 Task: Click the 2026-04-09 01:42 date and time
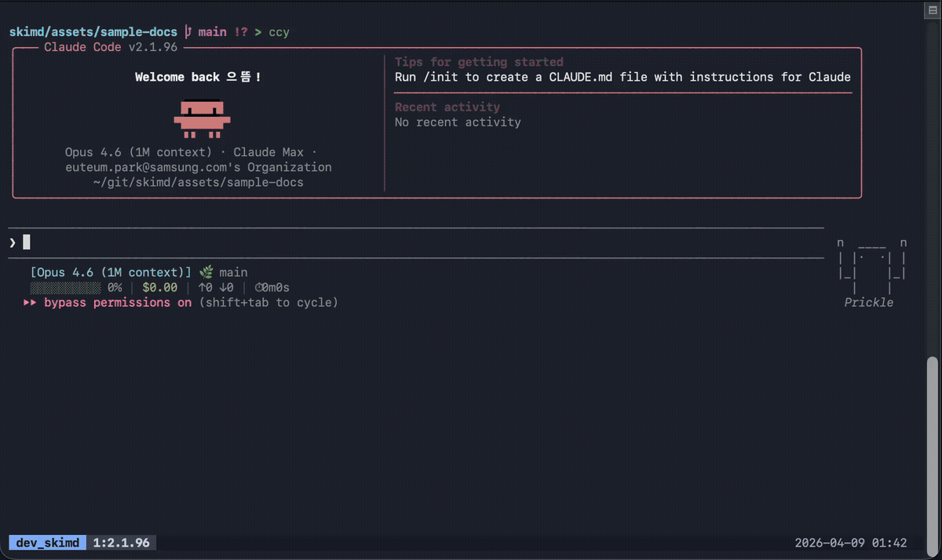(x=851, y=543)
